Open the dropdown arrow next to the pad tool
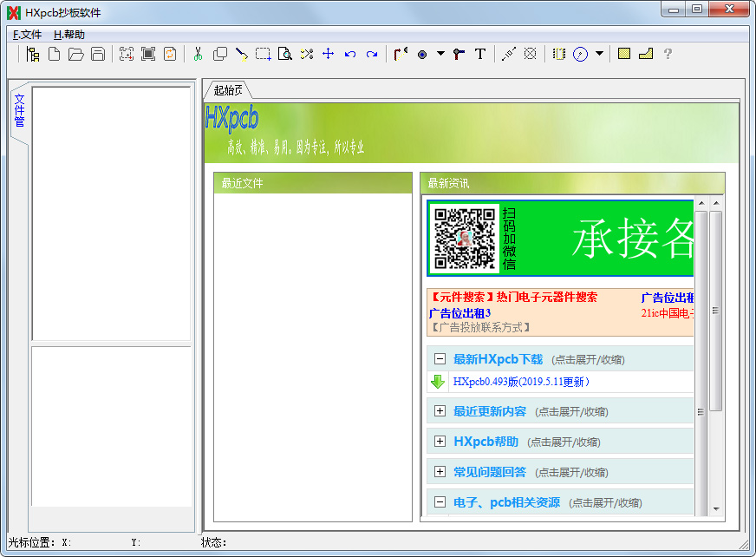 click(440, 54)
